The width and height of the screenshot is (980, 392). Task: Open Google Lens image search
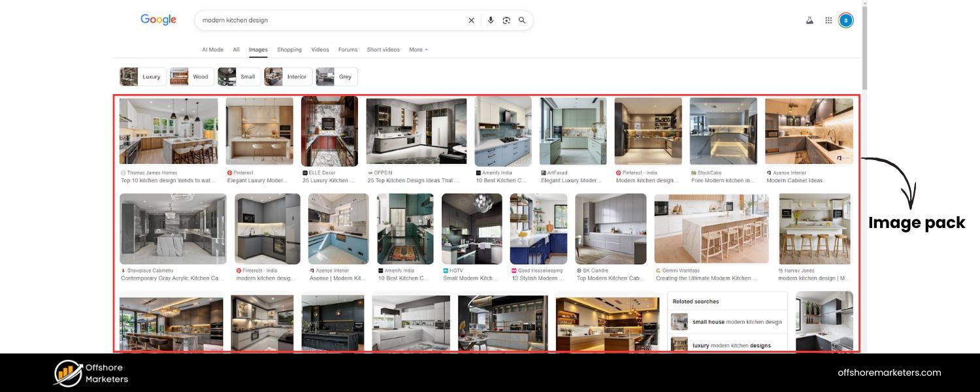506,20
